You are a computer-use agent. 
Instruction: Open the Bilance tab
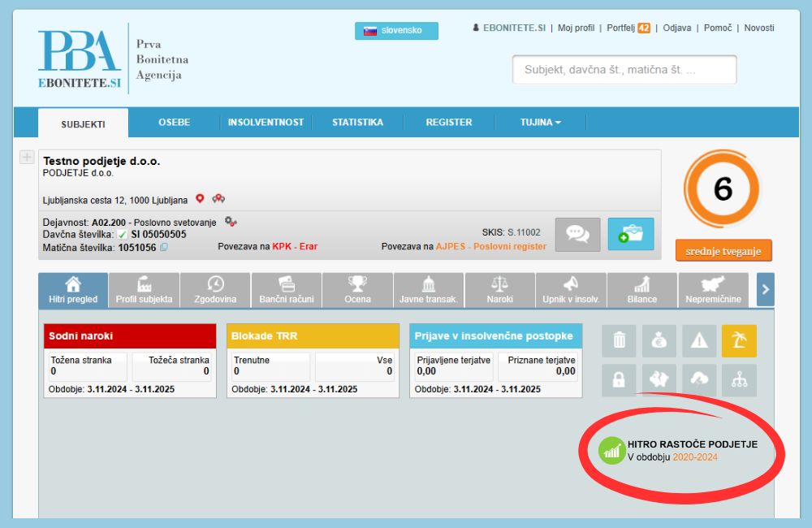pyautogui.click(x=641, y=290)
